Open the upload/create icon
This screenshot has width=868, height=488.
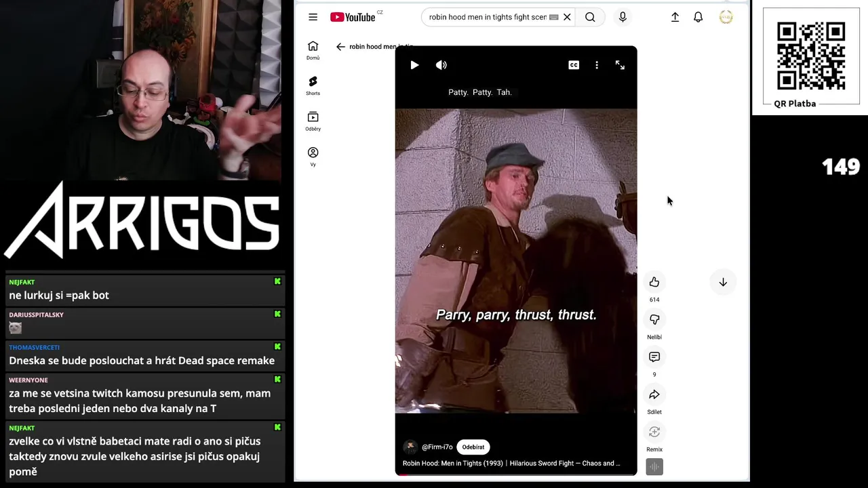(x=675, y=17)
